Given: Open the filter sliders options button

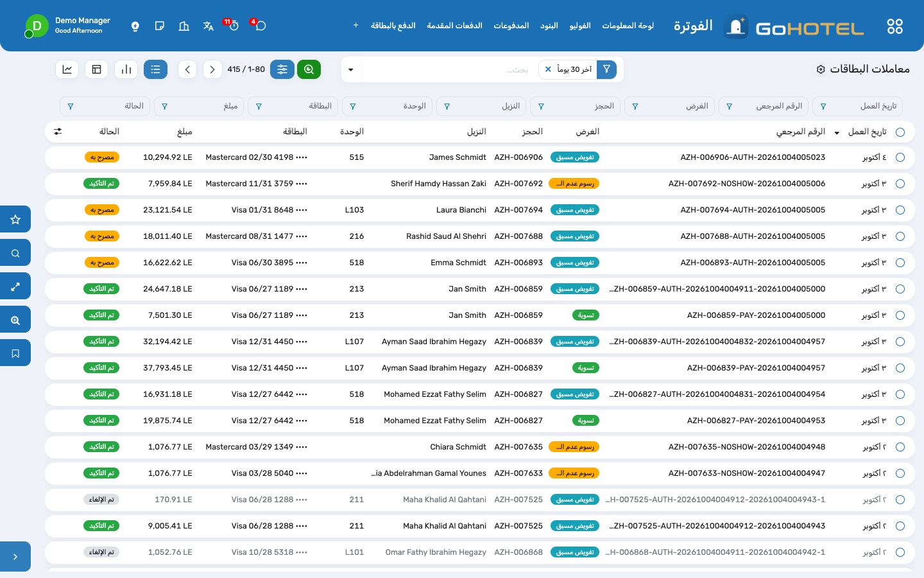Looking at the screenshot, I should [282, 69].
